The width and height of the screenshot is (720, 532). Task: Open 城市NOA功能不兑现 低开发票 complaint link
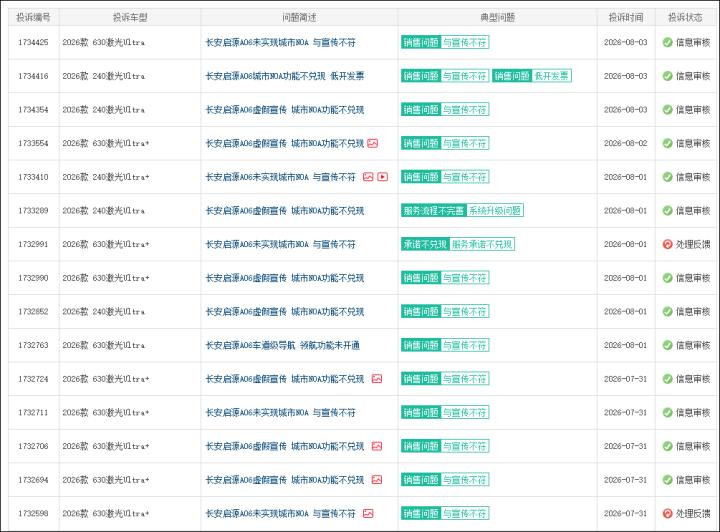pyautogui.click(x=285, y=76)
